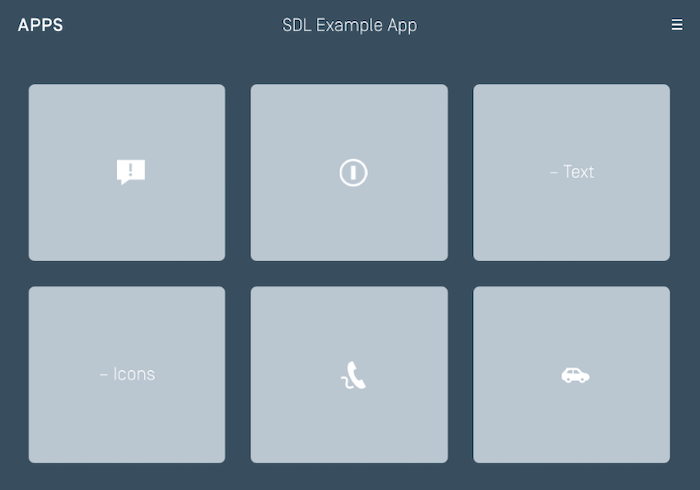Select the tile containing the alert bubble
The height and width of the screenshot is (490, 700).
tap(127, 220)
